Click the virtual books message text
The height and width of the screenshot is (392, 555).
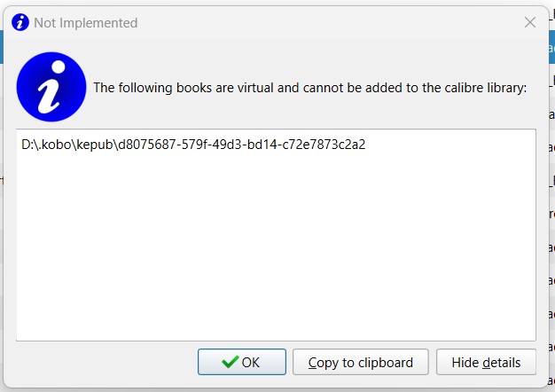(x=310, y=88)
